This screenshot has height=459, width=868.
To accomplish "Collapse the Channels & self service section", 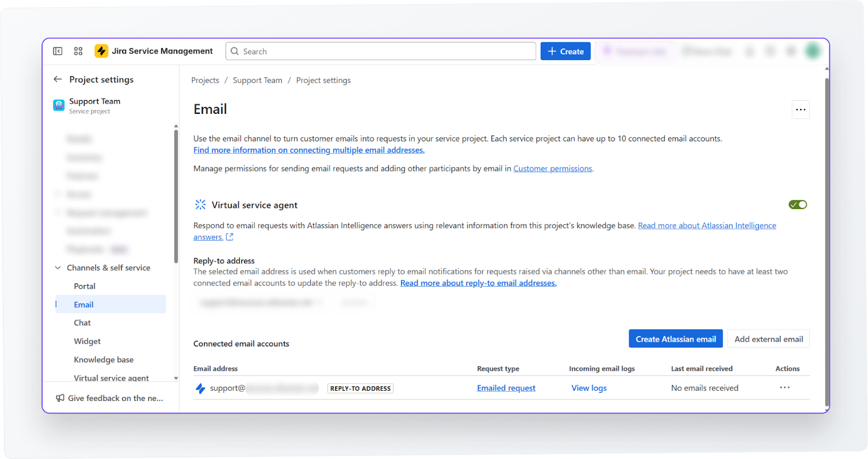I will pos(58,267).
